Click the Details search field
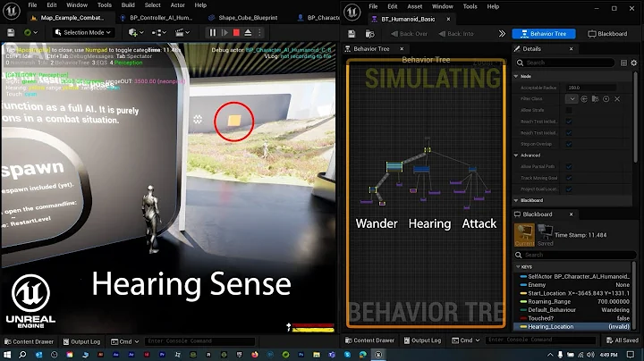 (565, 63)
